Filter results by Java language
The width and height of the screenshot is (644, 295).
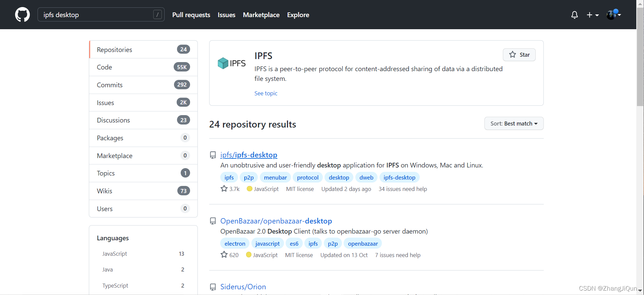pos(143,269)
